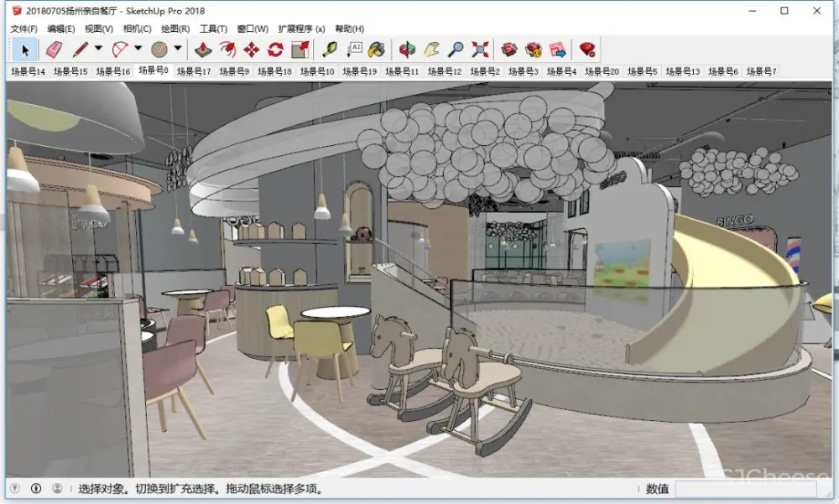The image size is (839, 504).
Task: Expand the pencil line tool dropdown arrow
Action: 98,49
